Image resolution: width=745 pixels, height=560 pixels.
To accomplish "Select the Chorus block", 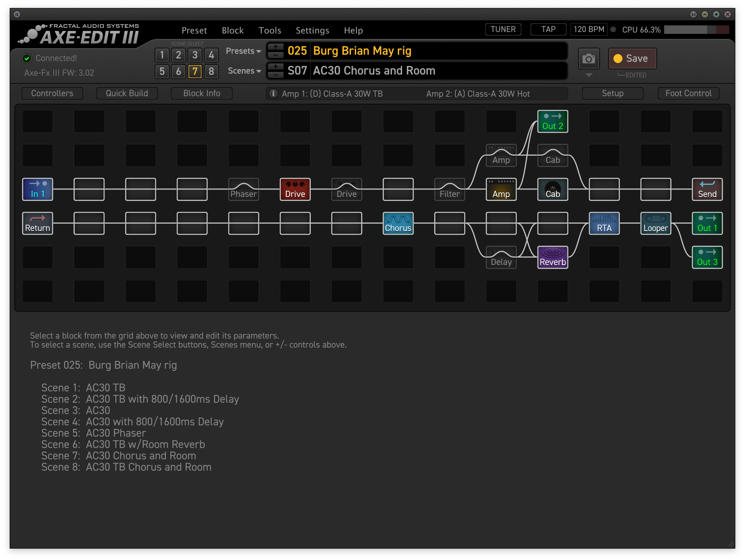I will (398, 223).
